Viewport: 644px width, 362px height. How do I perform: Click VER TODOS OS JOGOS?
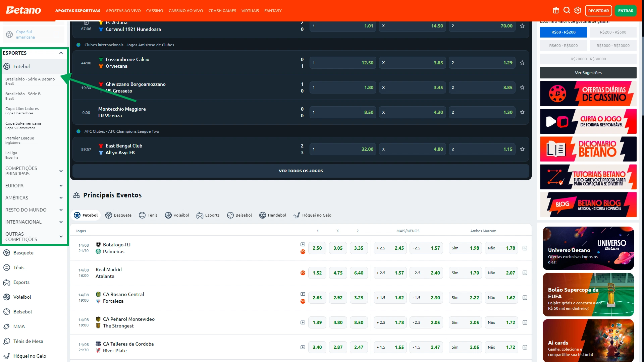301,171
